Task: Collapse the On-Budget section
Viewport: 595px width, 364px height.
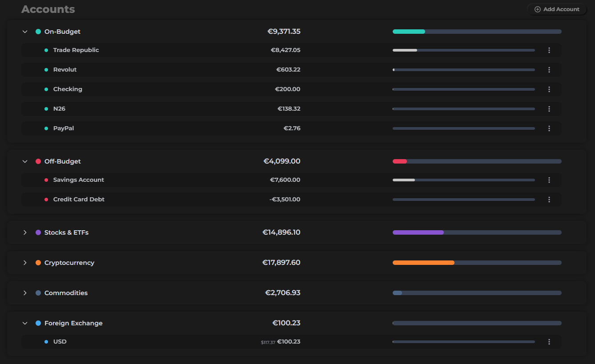Action: (x=25, y=32)
